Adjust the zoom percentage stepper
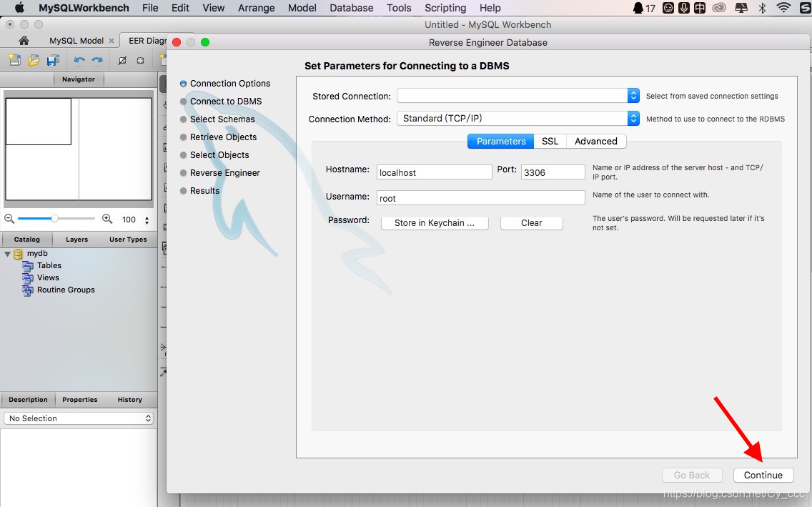Screen dimensions: 812x507 click(x=147, y=220)
